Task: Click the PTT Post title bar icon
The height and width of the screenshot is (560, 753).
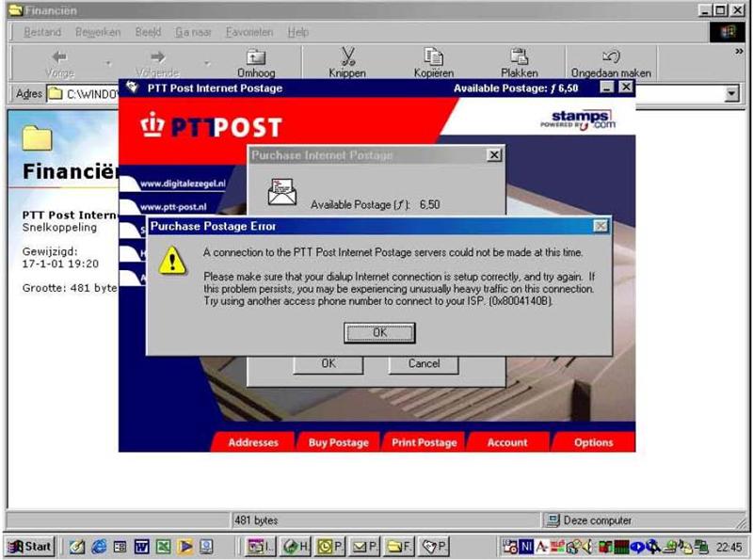Action: click(x=133, y=87)
